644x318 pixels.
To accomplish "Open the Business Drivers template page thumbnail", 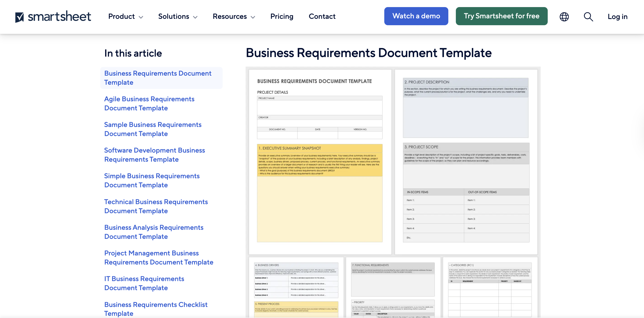I will click(296, 287).
